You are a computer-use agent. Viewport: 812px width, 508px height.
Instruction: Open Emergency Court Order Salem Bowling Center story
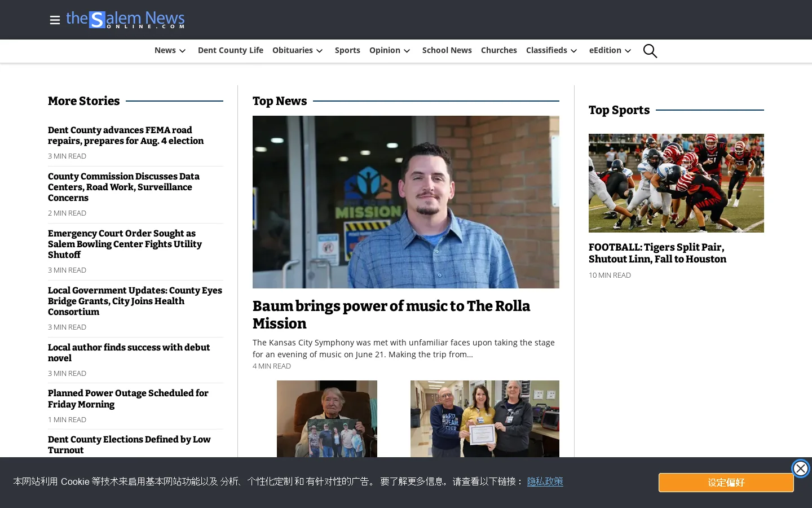125,244
